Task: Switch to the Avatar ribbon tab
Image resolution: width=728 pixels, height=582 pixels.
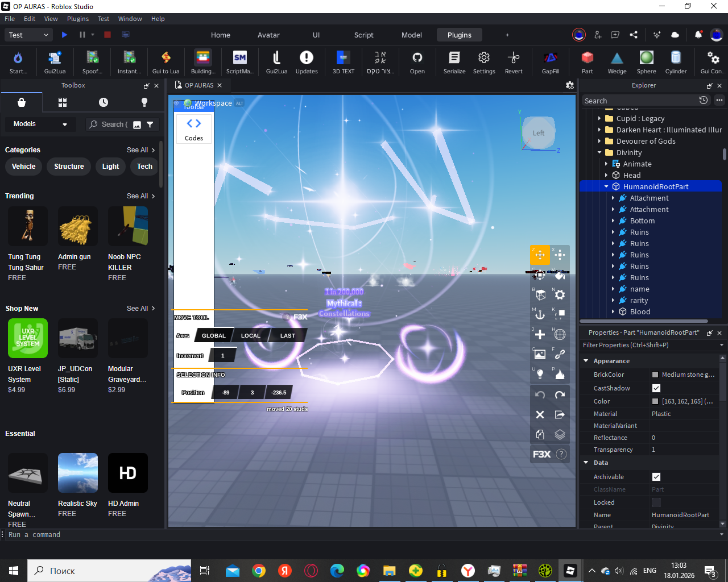Action: pos(268,35)
